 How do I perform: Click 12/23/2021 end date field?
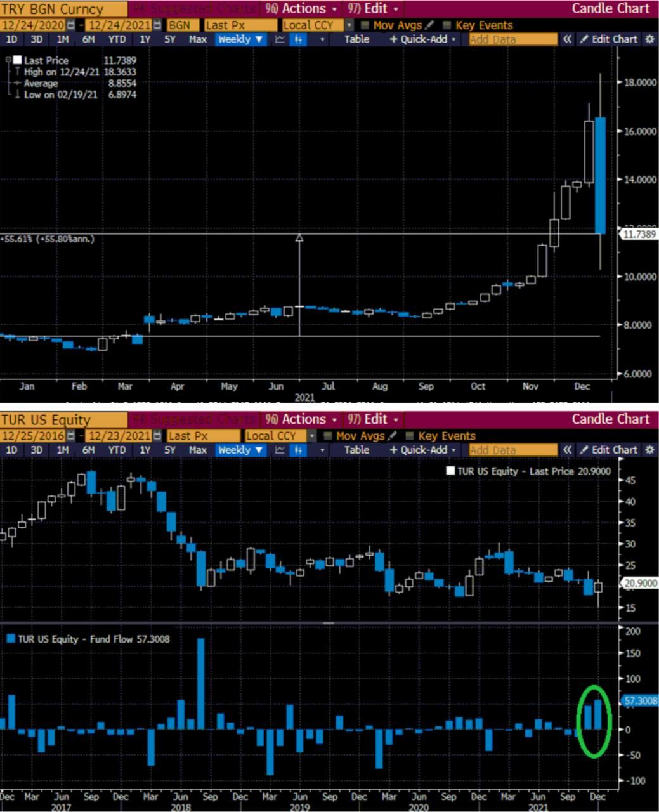(x=119, y=436)
